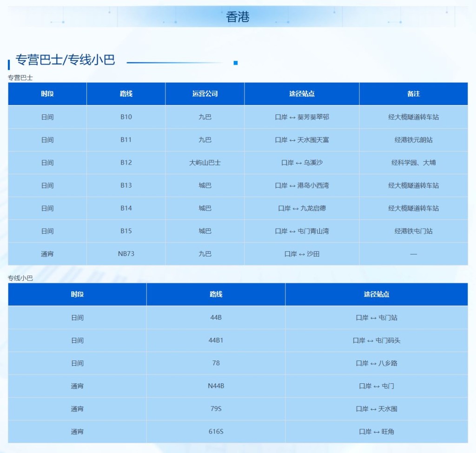Click the 口岸 ↔ 港岛小西湾 stops cell

(302, 185)
